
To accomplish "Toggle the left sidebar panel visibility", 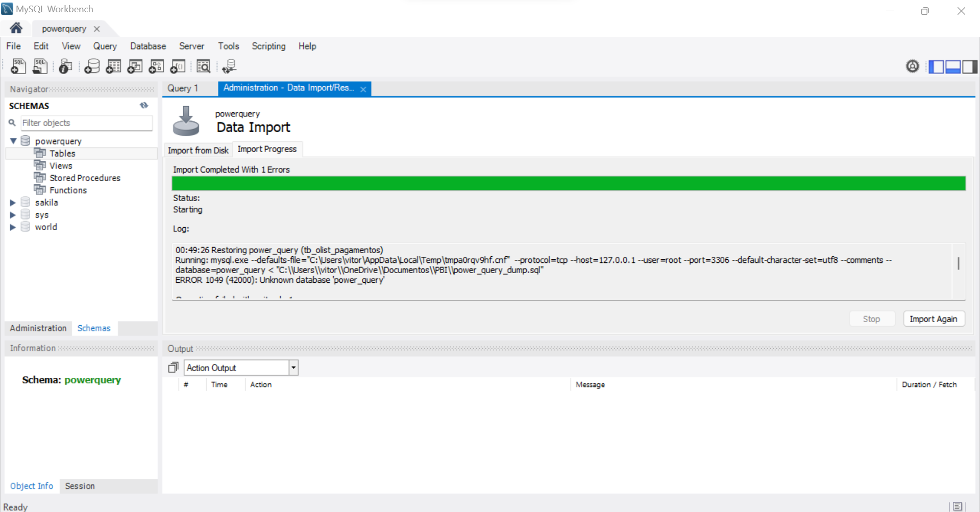I will 936,66.
